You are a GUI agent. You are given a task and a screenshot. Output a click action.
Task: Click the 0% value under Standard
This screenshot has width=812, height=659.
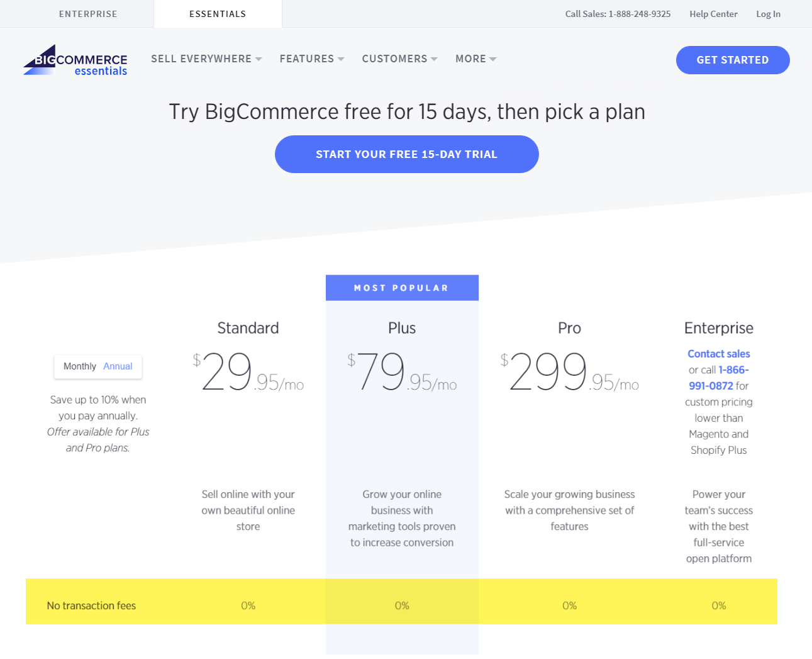pos(248,605)
